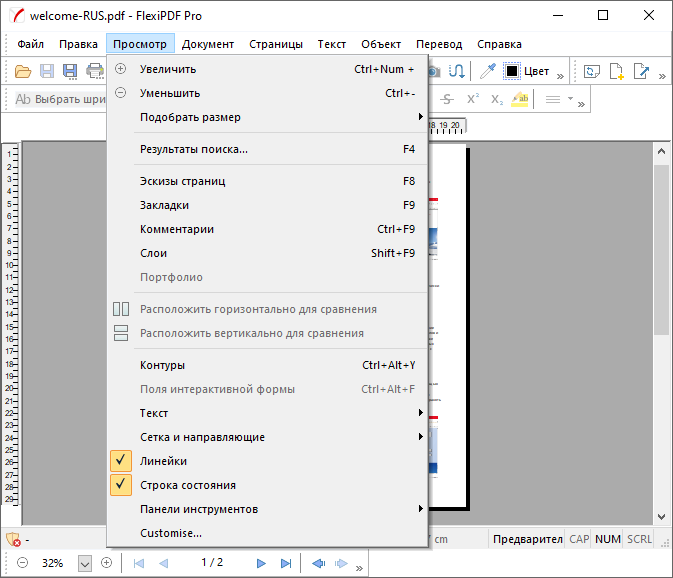
Task: Go to the first page
Action: [139, 563]
